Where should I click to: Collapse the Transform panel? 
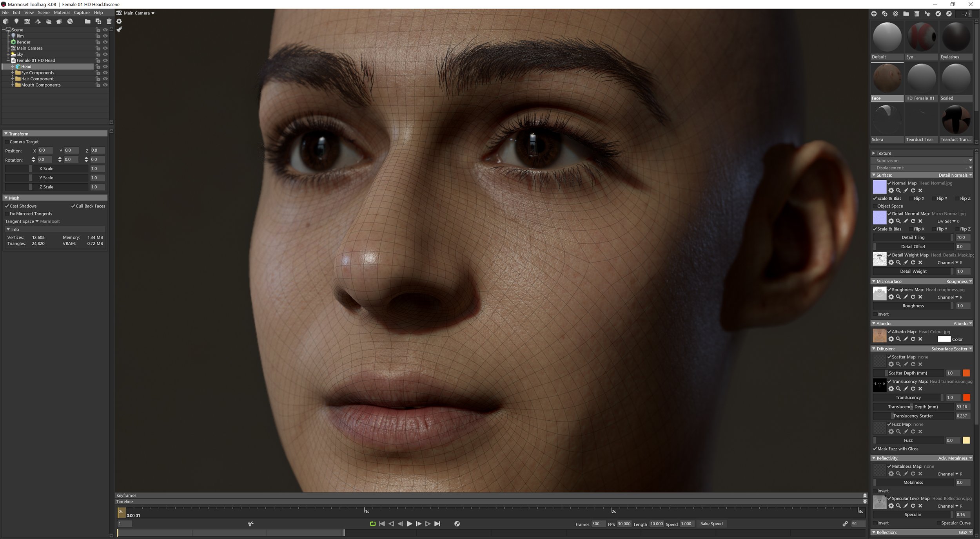coord(6,134)
